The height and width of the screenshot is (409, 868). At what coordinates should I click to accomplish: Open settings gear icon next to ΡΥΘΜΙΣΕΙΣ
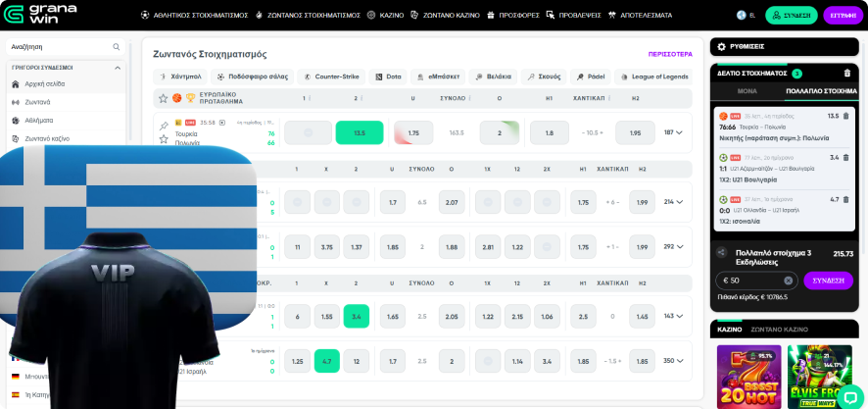click(722, 46)
